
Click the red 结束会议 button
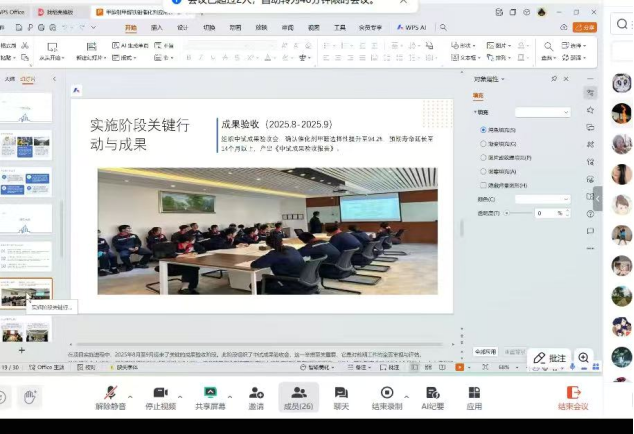pyautogui.click(x=573, y=397)
